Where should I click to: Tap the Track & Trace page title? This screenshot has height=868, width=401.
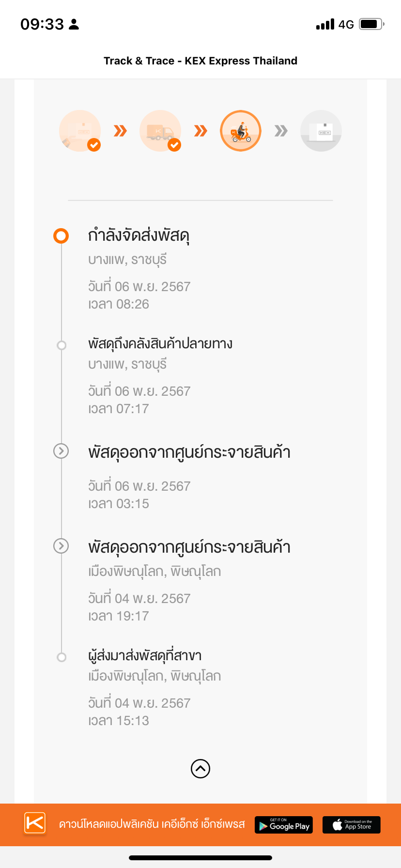(200, 61)
